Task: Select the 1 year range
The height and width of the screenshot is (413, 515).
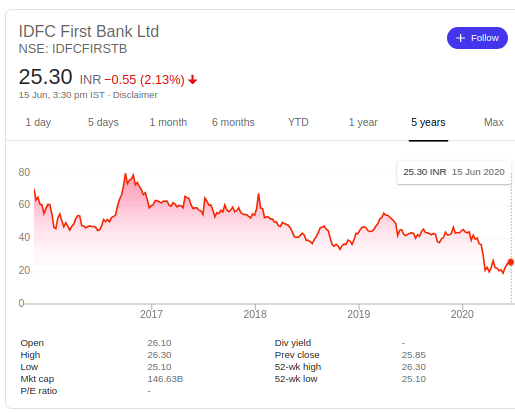Action: tap(363, 122)
